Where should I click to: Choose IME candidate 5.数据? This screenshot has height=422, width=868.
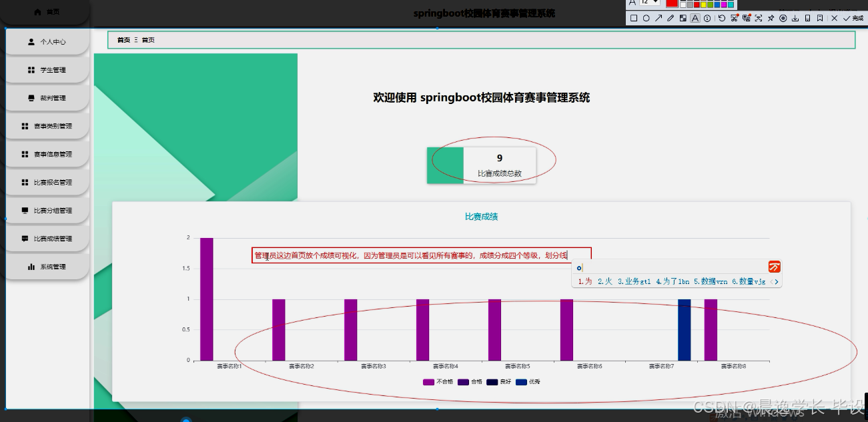(x=711, y=281)
